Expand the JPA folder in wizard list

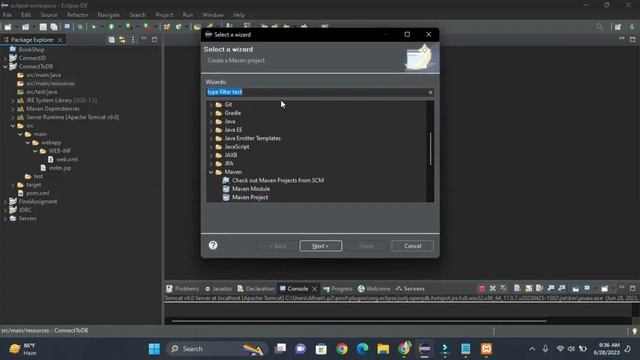[x=211, y=164]
